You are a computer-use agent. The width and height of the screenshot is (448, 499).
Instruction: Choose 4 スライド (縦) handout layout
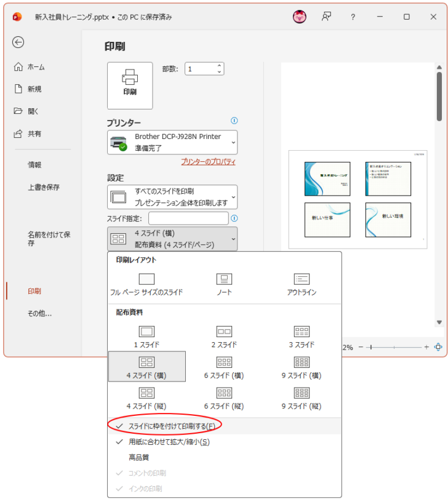[x=146, y=399]
